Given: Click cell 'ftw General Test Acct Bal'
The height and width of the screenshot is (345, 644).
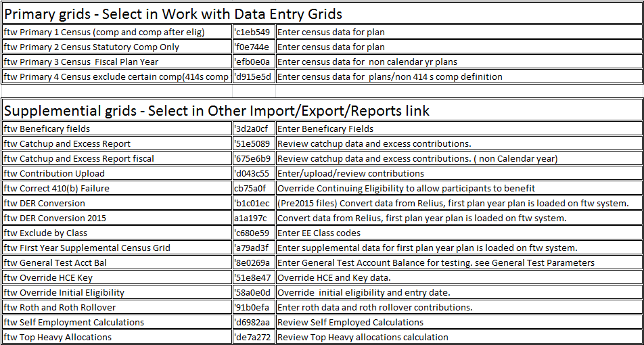Looking at the screenshot, I should click(x=116, y=262).
